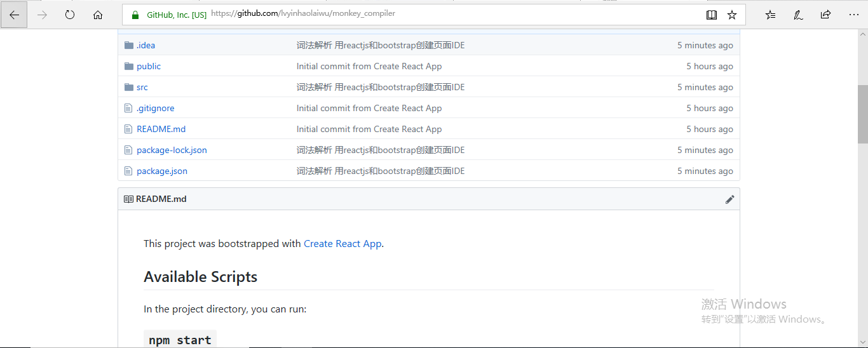Click '5 minutes ago' on .idea row
The width and height of the screenshot is (868, 348).
click(x=705, y=45)
